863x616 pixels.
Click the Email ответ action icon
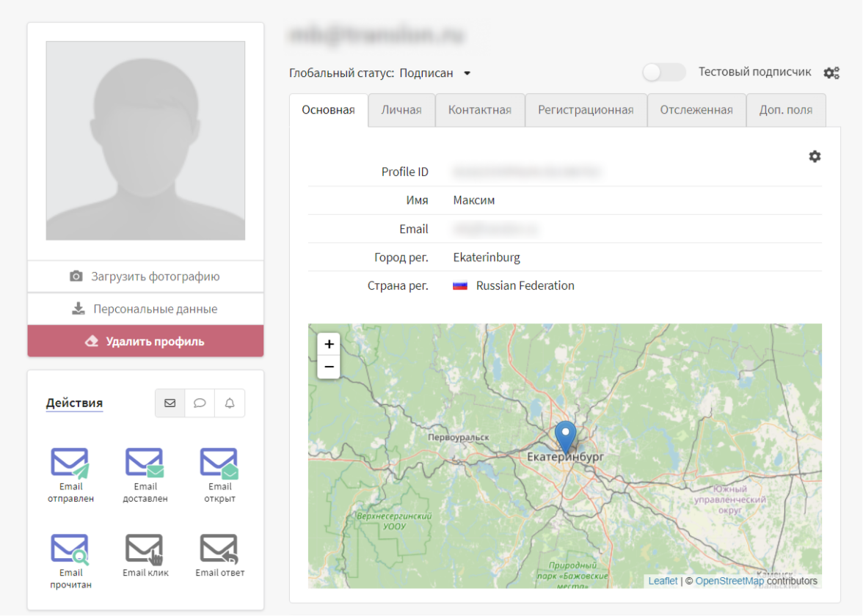pyautogui.click(x=219, y=549)
